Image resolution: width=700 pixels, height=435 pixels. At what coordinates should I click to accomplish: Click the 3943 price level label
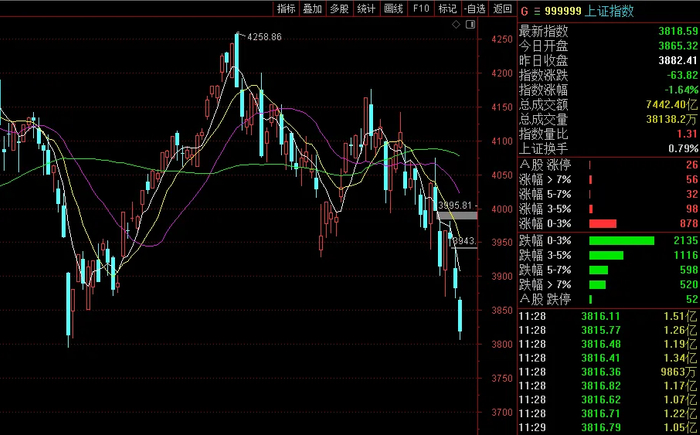tap(464, 241)
